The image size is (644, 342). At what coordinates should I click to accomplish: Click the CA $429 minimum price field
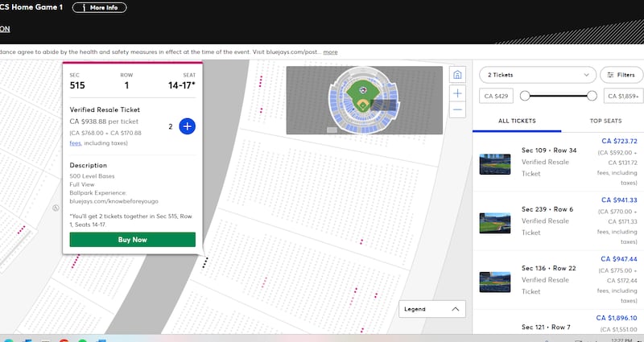[497, 97]
